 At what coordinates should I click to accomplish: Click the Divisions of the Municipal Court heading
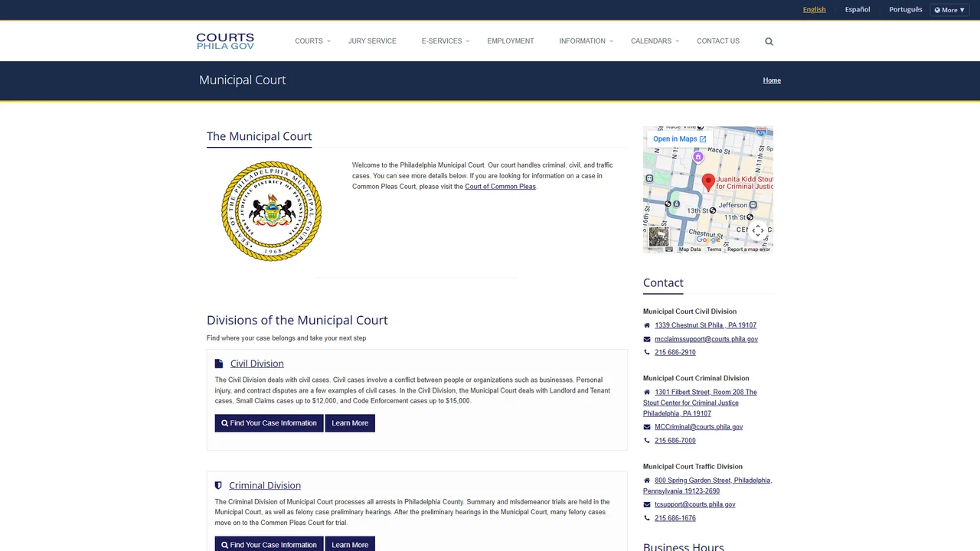point(297,320)
